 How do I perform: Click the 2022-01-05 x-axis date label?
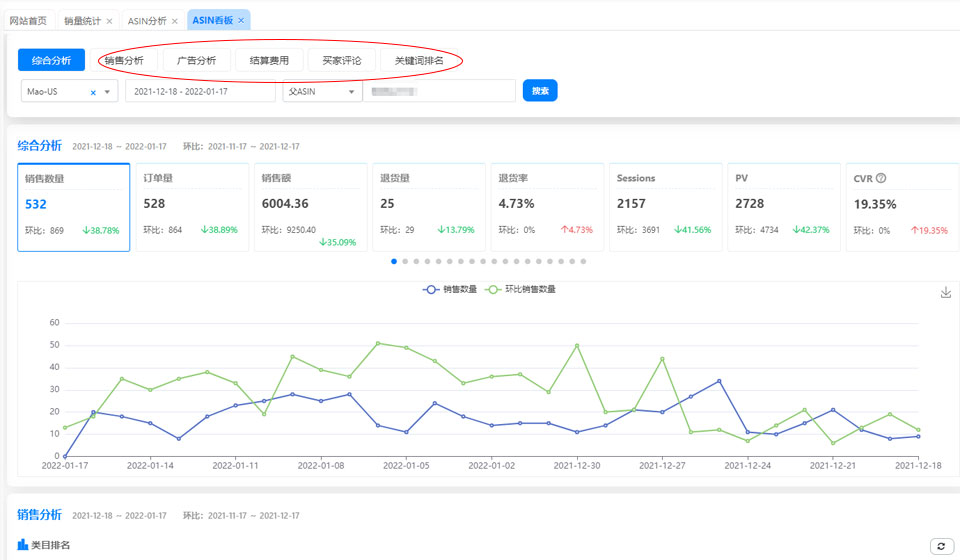406,466
